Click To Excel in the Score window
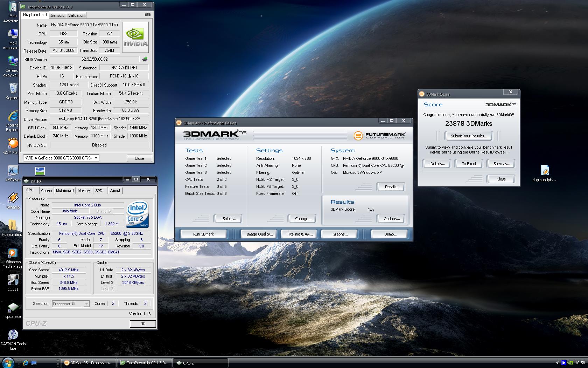This screenshot has height=368, width=588. 469,164
